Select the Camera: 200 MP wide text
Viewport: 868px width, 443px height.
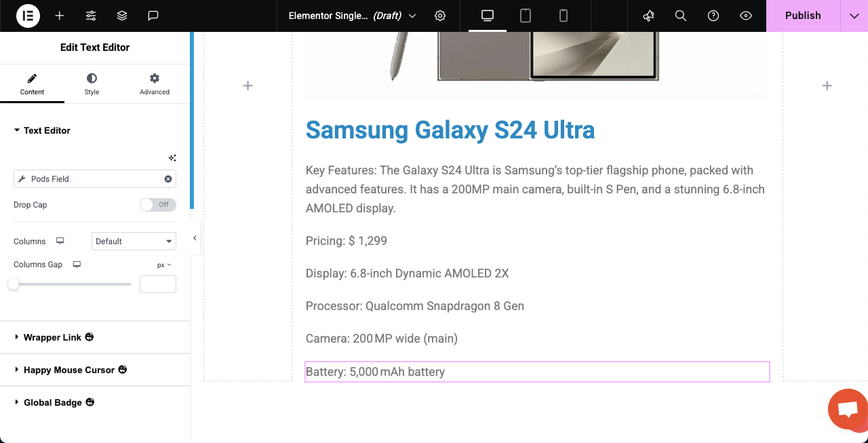(382, 339)
